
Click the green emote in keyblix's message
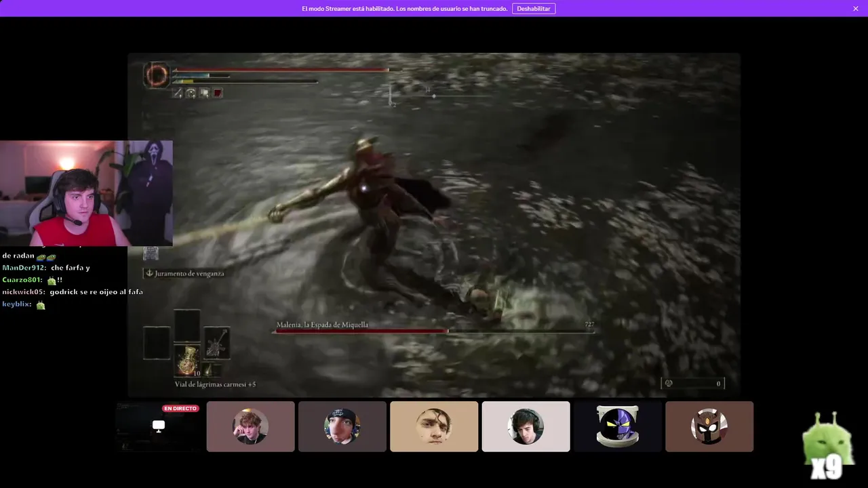tap(41, 305)
